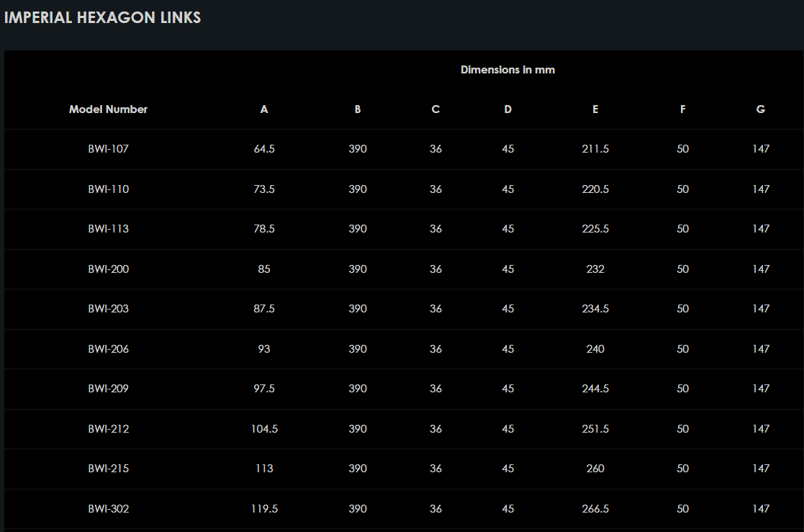The image size is (804, 532).
Task: Click the BWI-200 model number
Action: click(109, 269)
